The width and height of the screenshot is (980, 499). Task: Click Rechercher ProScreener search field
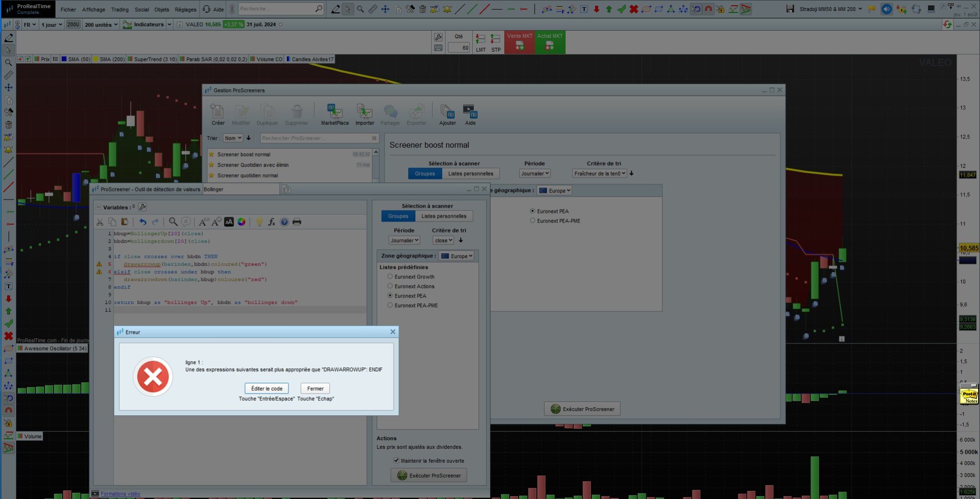(319, 138)
